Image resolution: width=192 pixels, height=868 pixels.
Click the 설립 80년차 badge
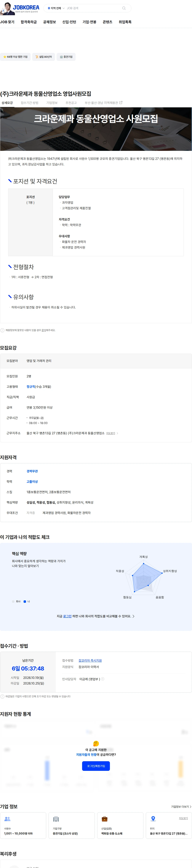[x=44, y=57]
